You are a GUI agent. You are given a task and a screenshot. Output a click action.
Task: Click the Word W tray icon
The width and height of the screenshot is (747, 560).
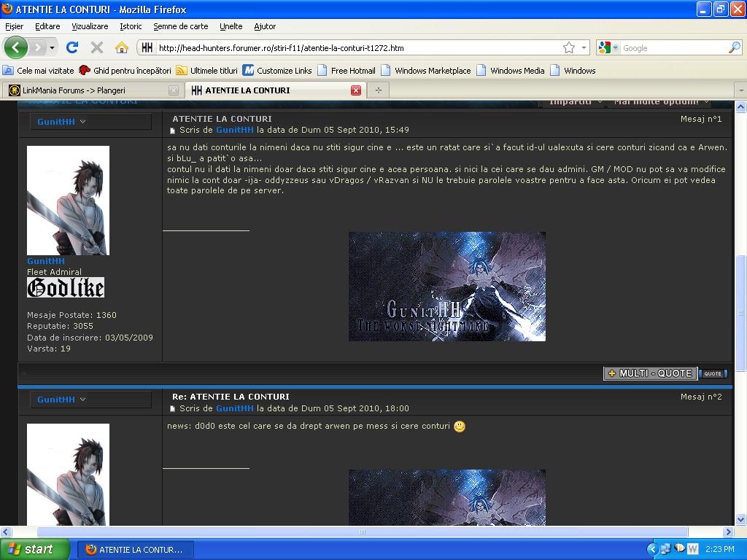[693, 549]
